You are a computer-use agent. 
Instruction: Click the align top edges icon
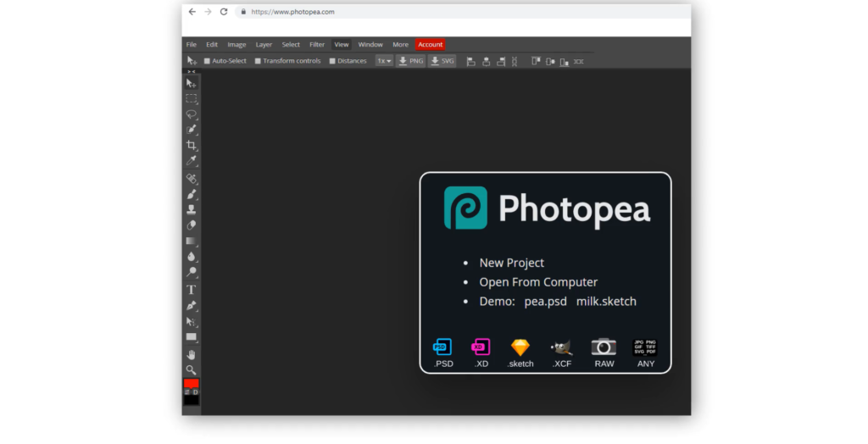pos(536,61)
